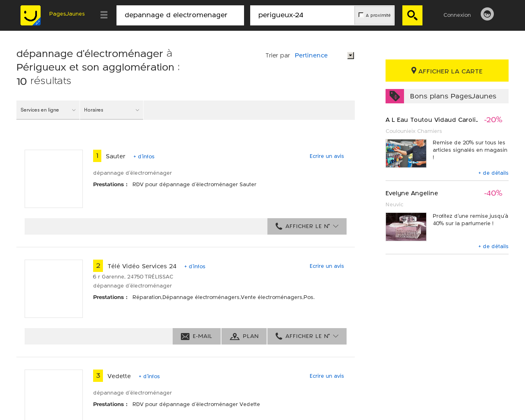This screenshot has width=525, height=420.
Task: Click 'RDV pour dépannage d'électroménager Sauter' text
Action: 194,185
